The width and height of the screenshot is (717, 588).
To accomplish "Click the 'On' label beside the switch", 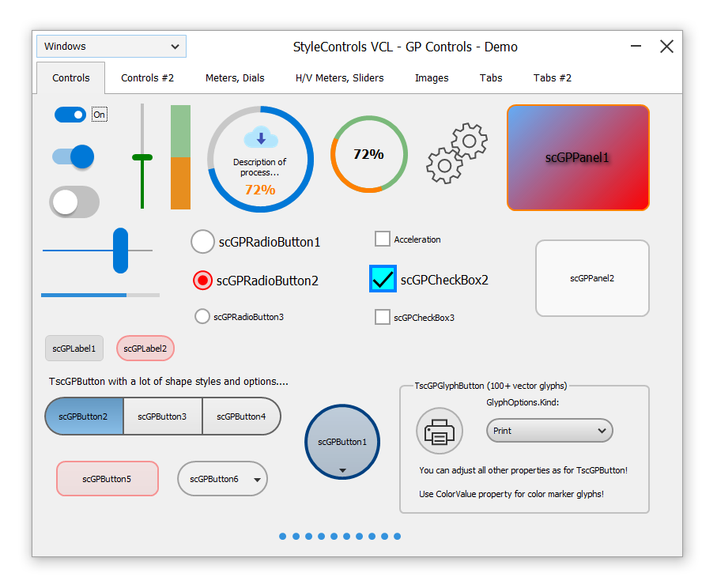I will (x=100, y=115).
